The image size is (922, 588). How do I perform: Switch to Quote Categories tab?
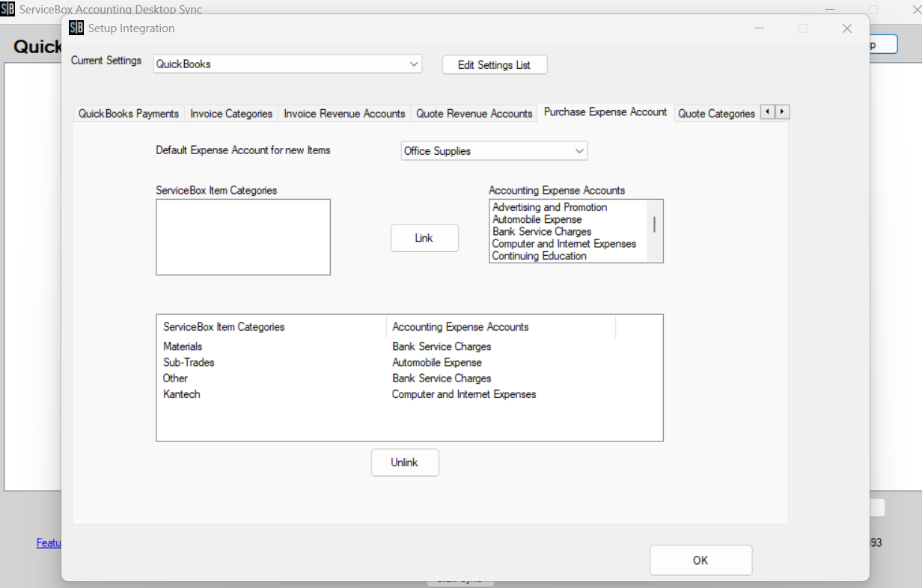tap(716, 114)
